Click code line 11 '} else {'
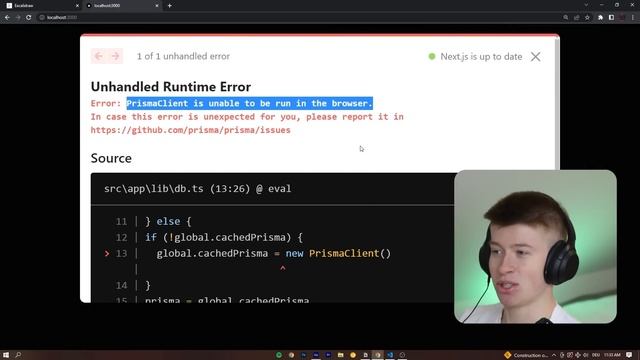 coord(168,222)
